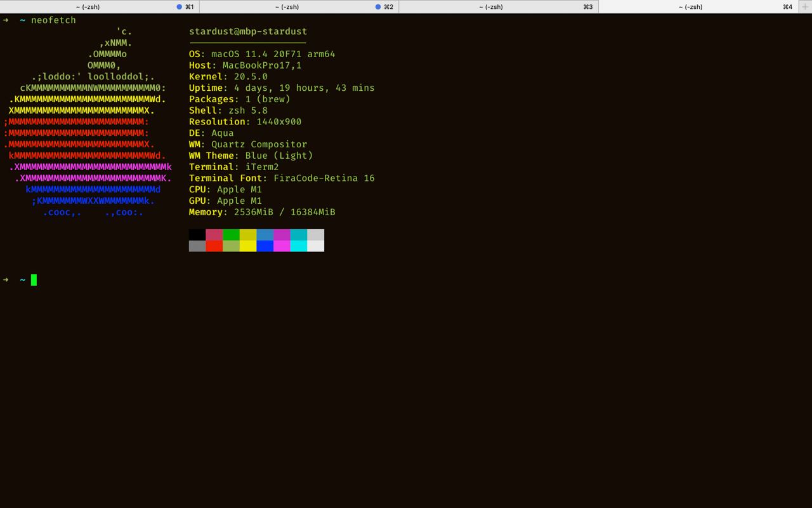Image resolution: width=812 pixels, height=508 pixels.
Task: Click the blue activity dot on tab ⌘2
Action: point(378,7)
